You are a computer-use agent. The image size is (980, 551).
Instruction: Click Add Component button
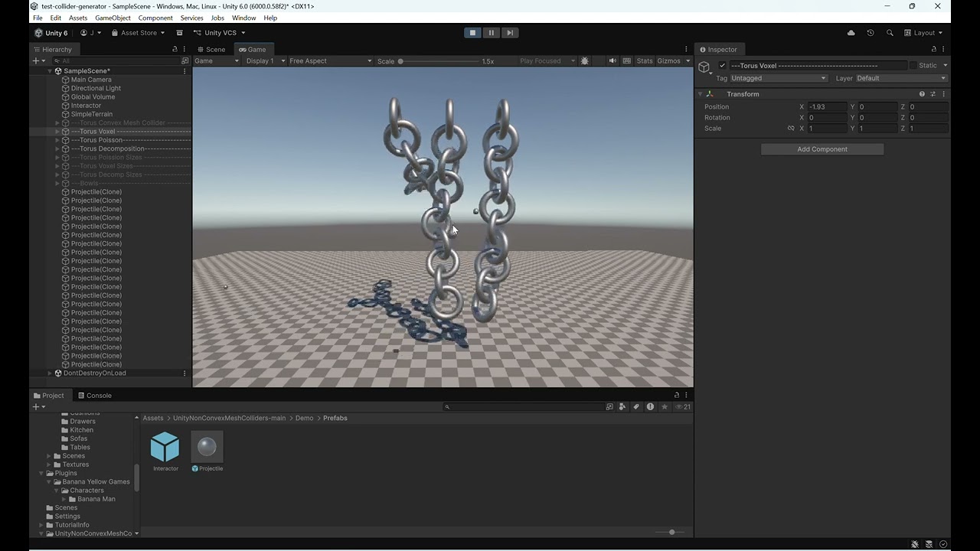click(822, 149)
